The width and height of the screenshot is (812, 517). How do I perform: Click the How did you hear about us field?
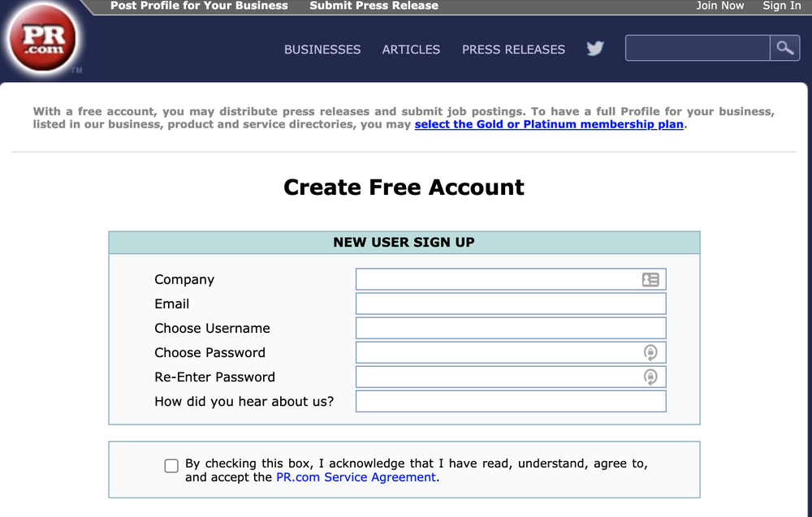[510, 401]
